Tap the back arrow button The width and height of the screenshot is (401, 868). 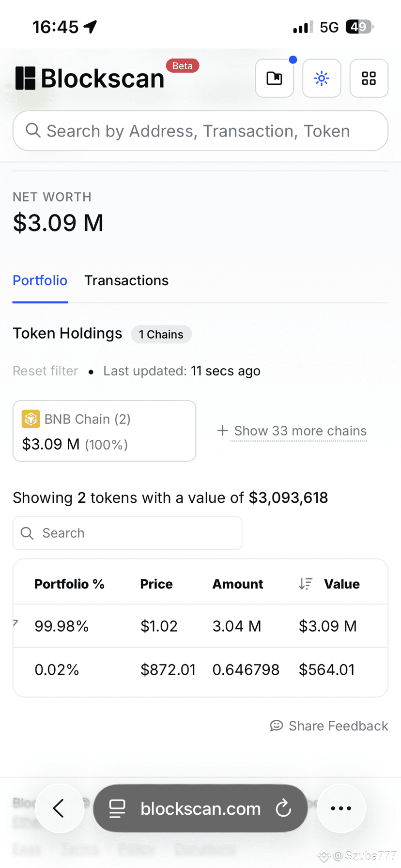[59, 808]
